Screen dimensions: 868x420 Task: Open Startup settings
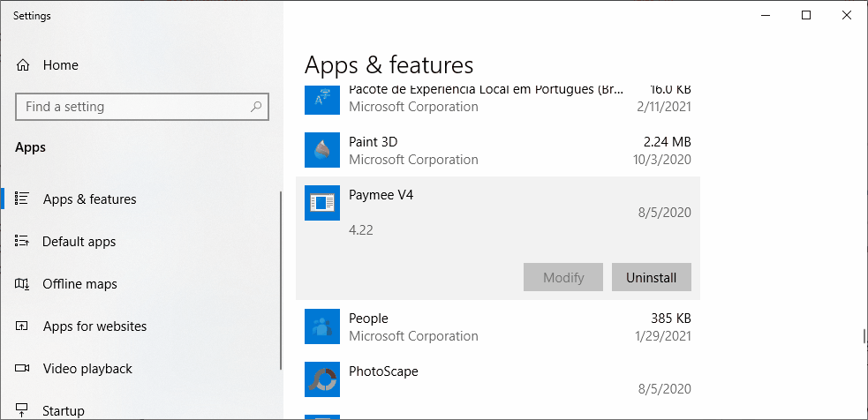pos(64,411)
